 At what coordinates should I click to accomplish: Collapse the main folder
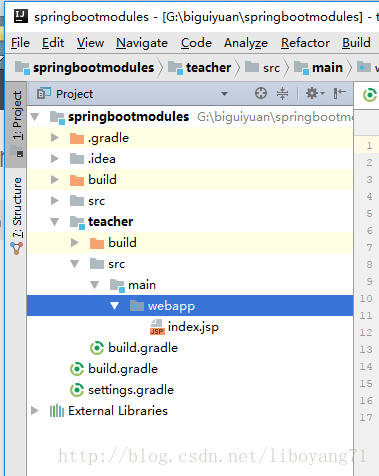95,285
